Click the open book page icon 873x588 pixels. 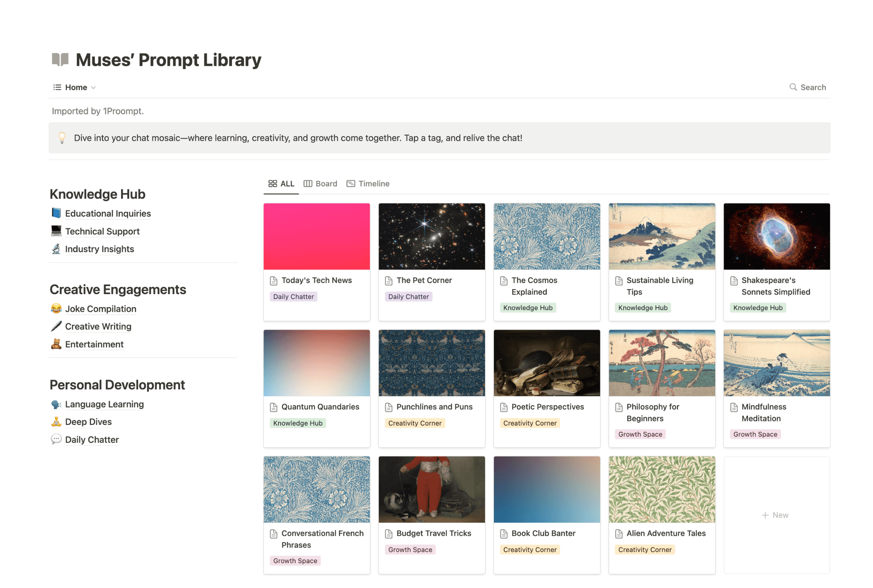[60, 59]
